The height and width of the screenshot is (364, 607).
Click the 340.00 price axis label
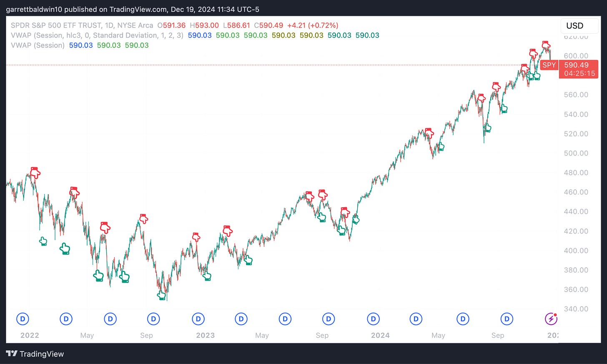tap(576, 309)
